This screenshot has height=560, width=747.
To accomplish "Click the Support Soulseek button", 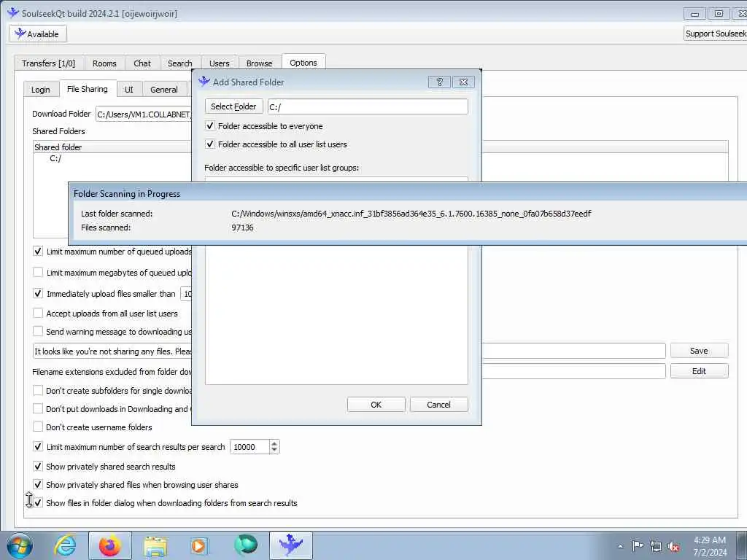I will (x=715, y=34).
